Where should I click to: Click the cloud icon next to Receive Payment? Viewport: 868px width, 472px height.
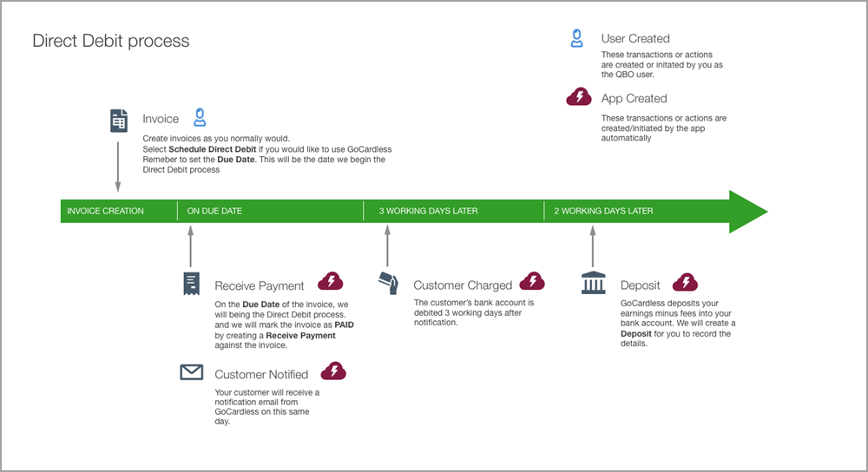pos(331,282)
